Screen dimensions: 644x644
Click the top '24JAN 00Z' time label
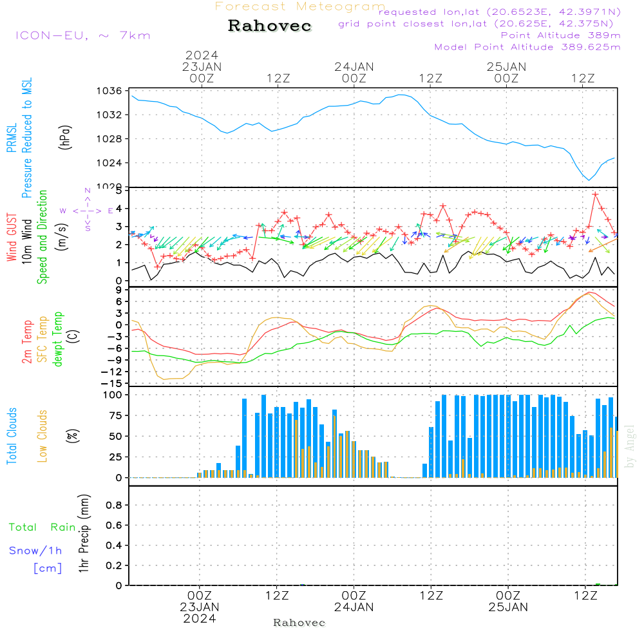[354, 72]
